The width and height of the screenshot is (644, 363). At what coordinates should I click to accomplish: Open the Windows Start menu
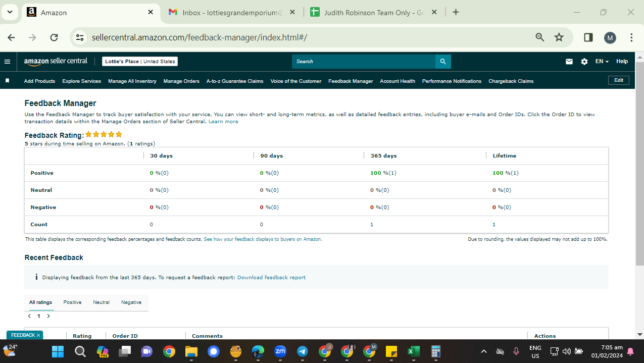click(x=58, y=351)
